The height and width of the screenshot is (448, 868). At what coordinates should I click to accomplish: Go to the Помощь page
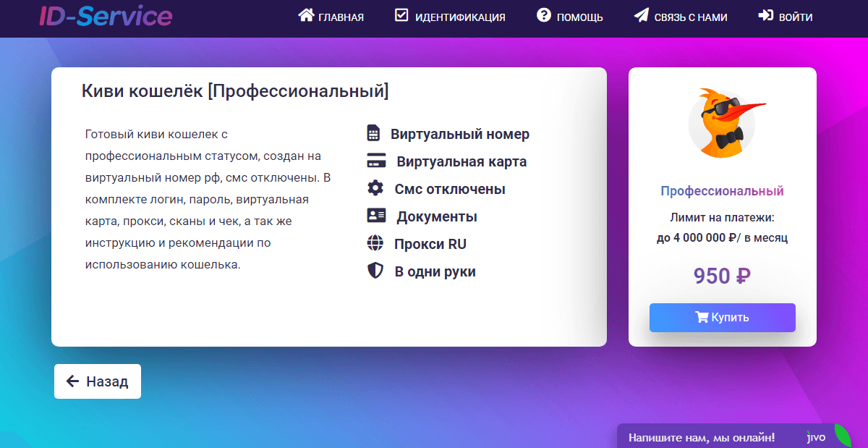[x=579, y=17]
